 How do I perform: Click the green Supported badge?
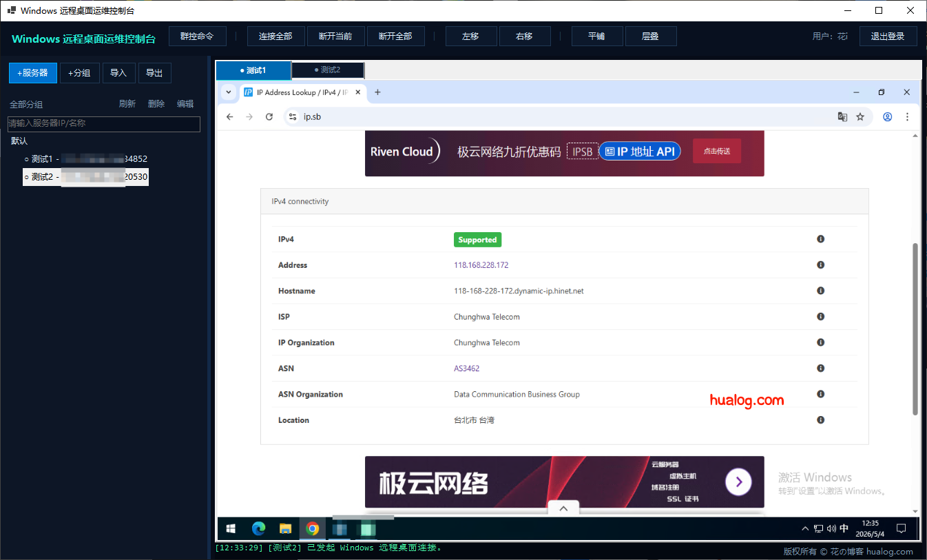[477, 240]
